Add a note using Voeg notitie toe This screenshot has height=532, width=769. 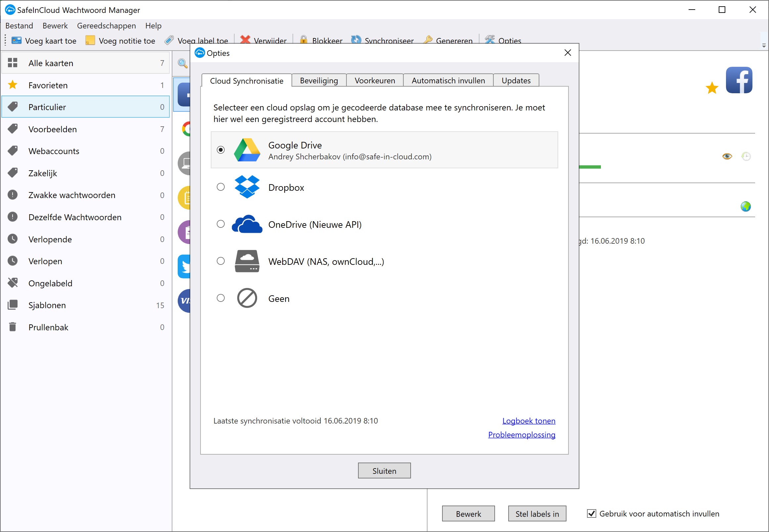(120, 40)
